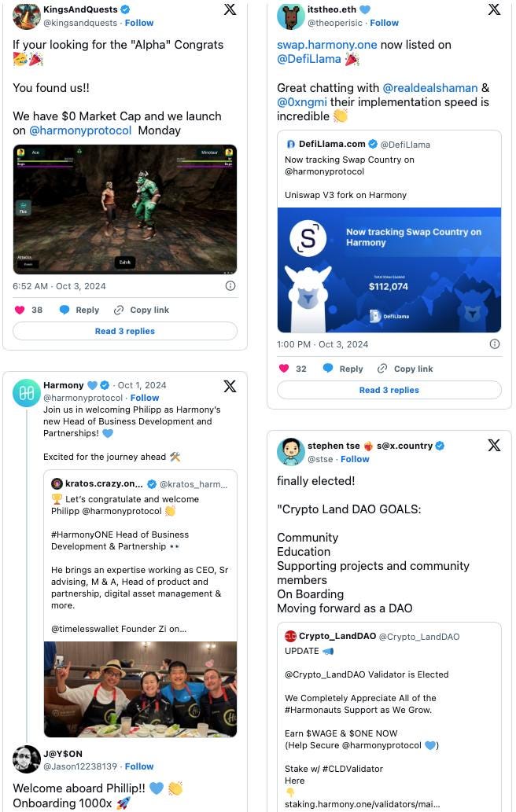Follow @theoperisic account

pos(385,23)
